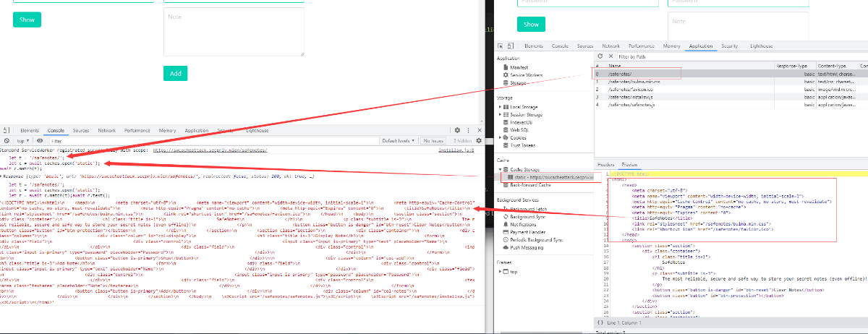Viewport: 868px width, 334px height.
Task: Open the installsw.js:8 source link
Action: [456, 150]
